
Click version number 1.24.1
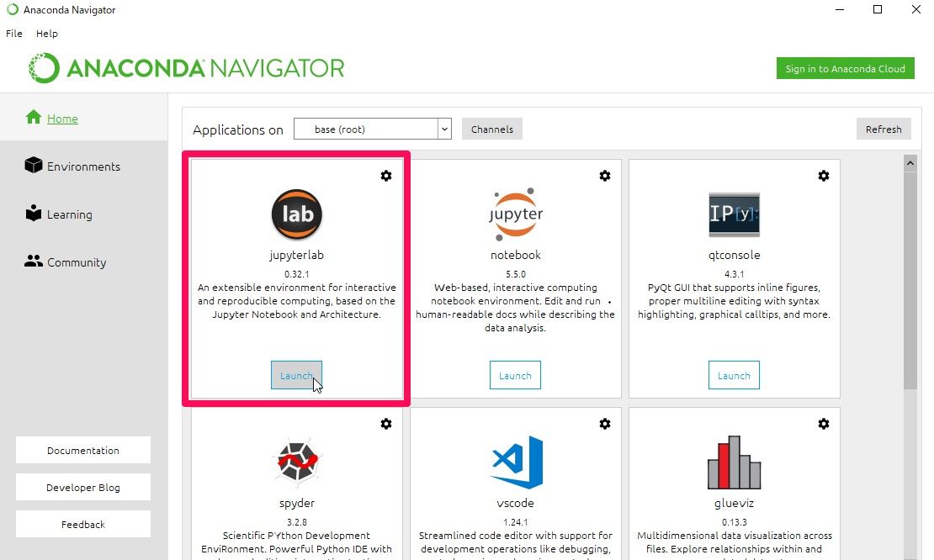click(515, 522)
